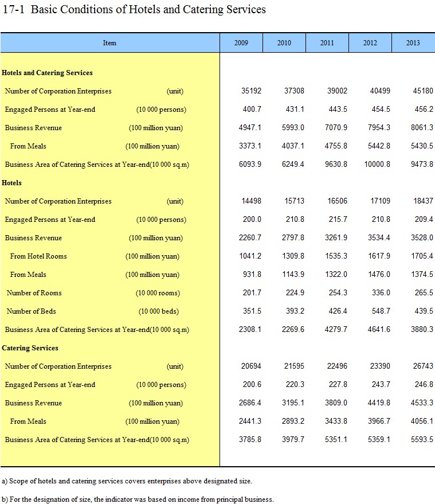Select the bold 'Catering Services' section heading

(30, 348)
